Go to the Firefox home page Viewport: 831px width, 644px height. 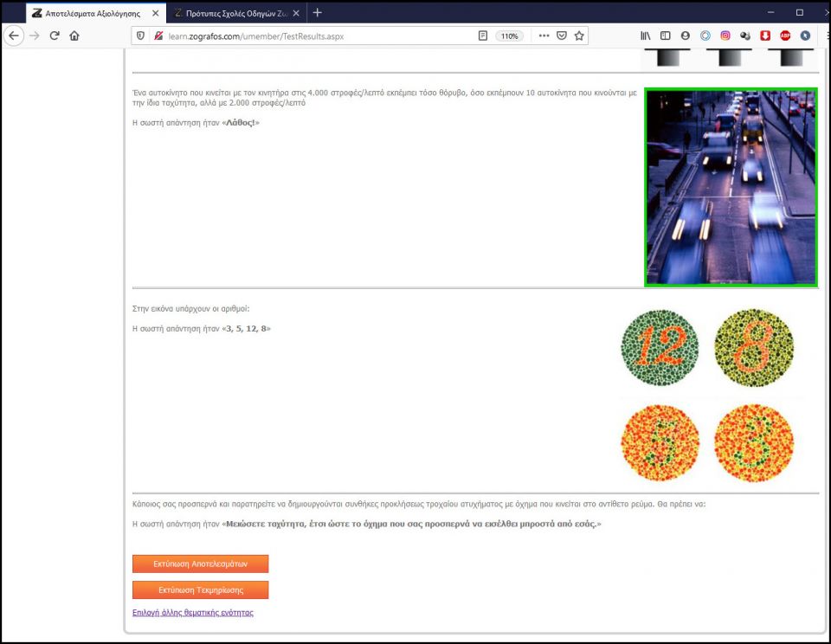click(x=74, y=35)
